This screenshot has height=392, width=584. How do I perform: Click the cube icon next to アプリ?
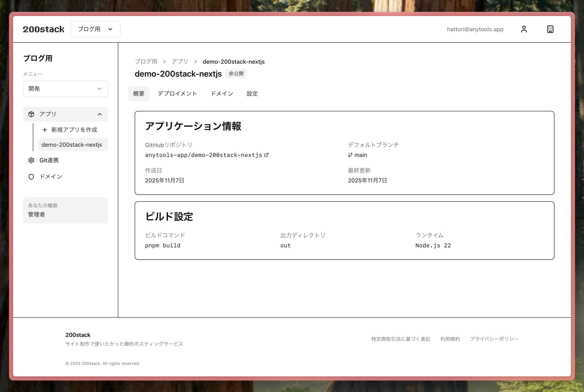click(x=31, y=114)
